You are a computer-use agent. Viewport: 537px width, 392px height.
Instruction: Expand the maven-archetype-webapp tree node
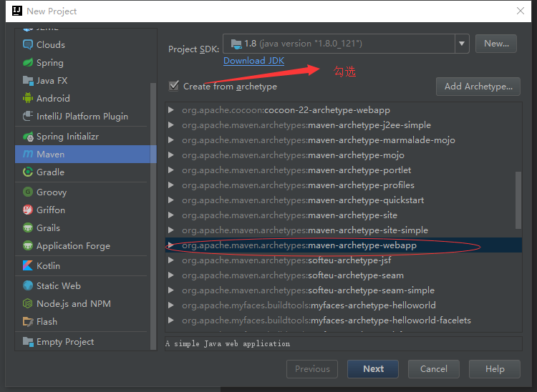pos(171,245)
